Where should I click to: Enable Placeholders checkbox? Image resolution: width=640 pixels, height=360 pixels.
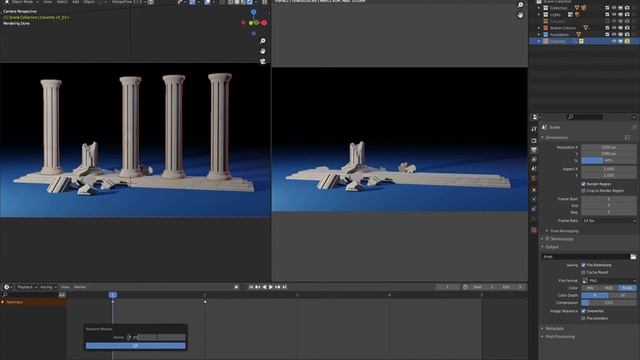point(583,318)
